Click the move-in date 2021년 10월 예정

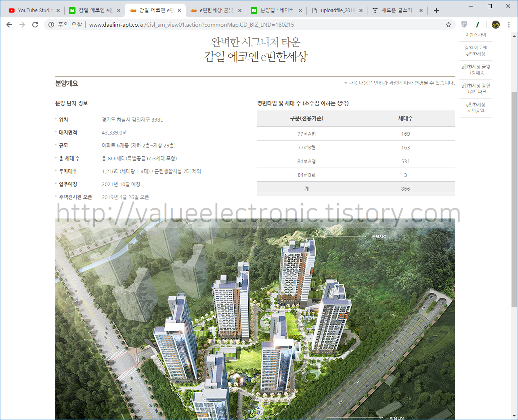[121, 184]
